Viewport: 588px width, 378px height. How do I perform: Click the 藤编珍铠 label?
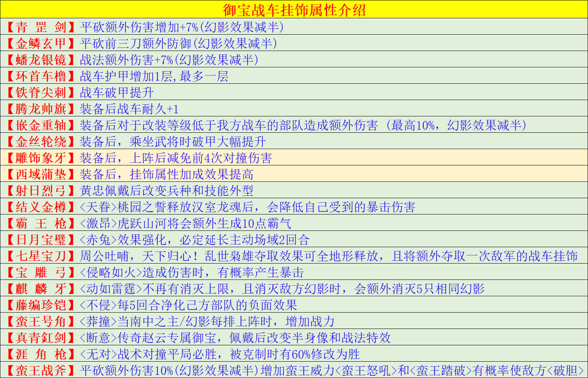40,305
